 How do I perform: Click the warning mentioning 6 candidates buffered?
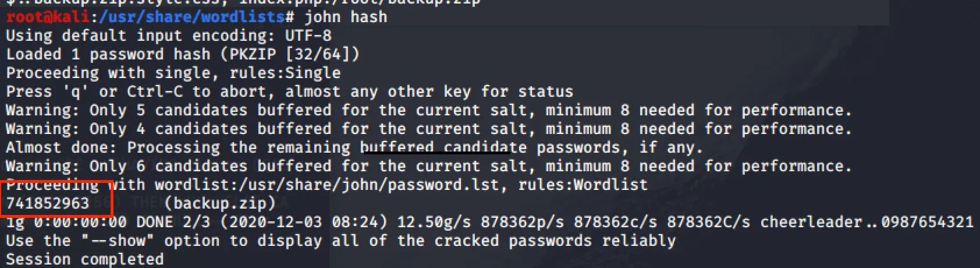[x=428, y=166]
